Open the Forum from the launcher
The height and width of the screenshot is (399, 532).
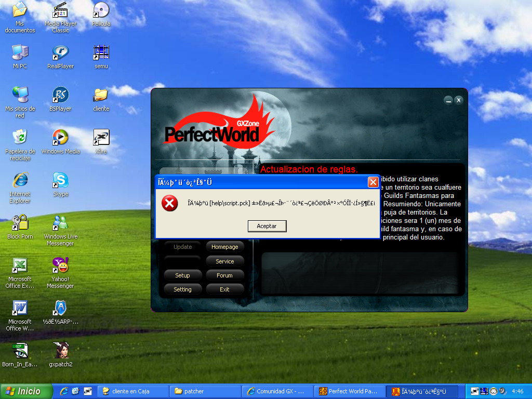point(224,275)
